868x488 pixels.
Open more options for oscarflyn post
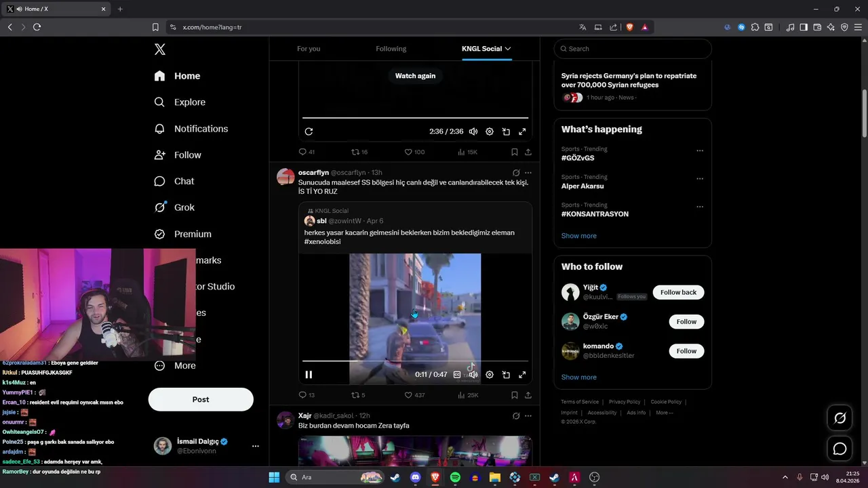528,173
